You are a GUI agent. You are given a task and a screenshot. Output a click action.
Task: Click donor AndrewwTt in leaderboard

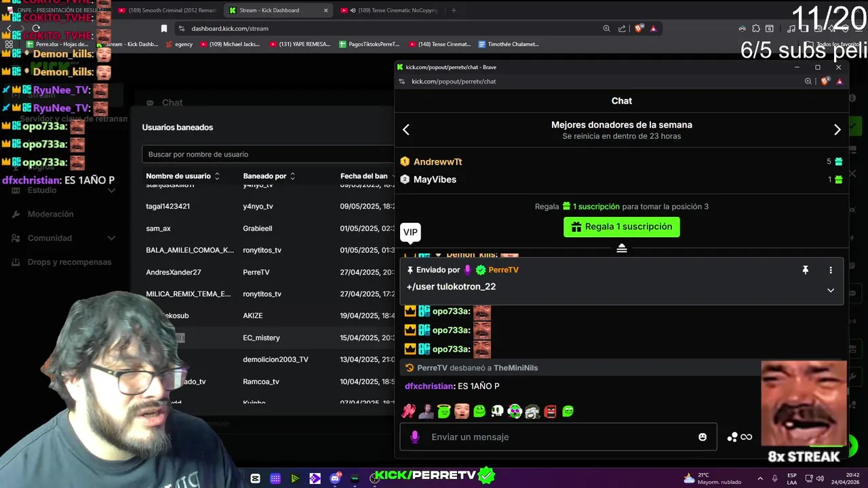(x=437, y=162)
